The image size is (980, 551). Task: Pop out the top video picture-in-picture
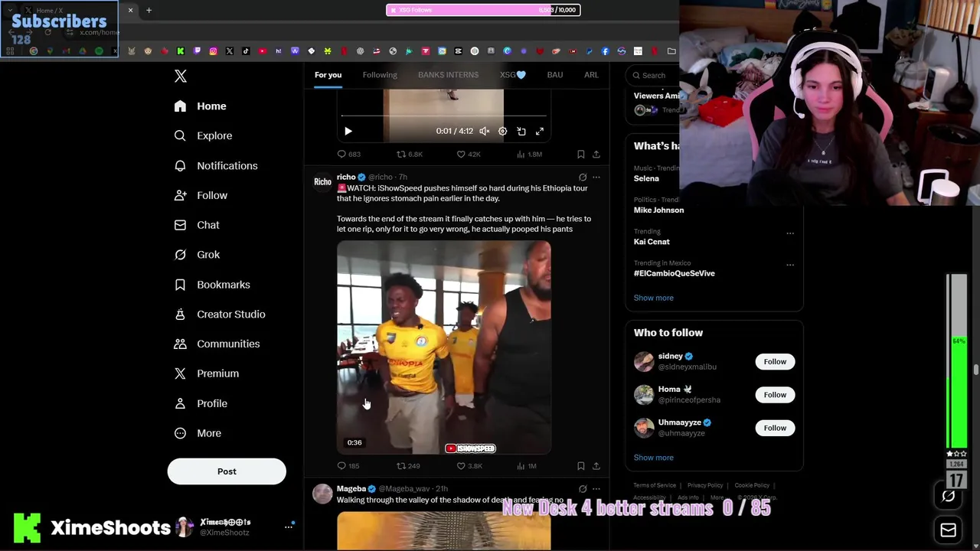coord(521,131)
